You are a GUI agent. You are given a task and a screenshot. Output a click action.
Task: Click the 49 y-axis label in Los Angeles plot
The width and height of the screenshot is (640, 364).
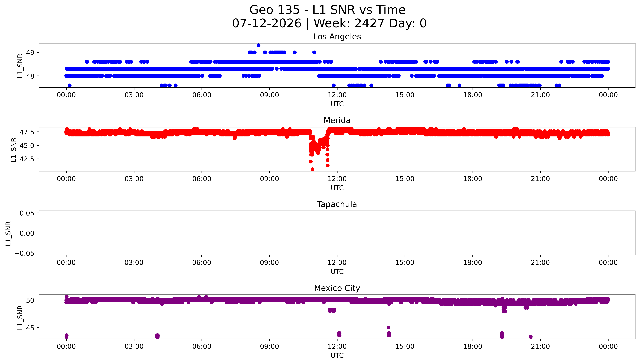point(30,52)
